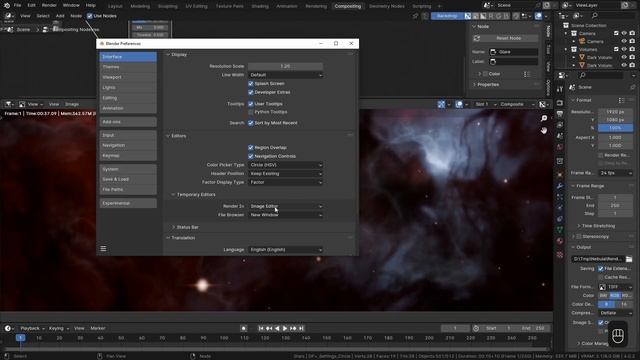Open the Add-ons preferences section
This screenshot has width=640, height=360.
tap(128, 122)
